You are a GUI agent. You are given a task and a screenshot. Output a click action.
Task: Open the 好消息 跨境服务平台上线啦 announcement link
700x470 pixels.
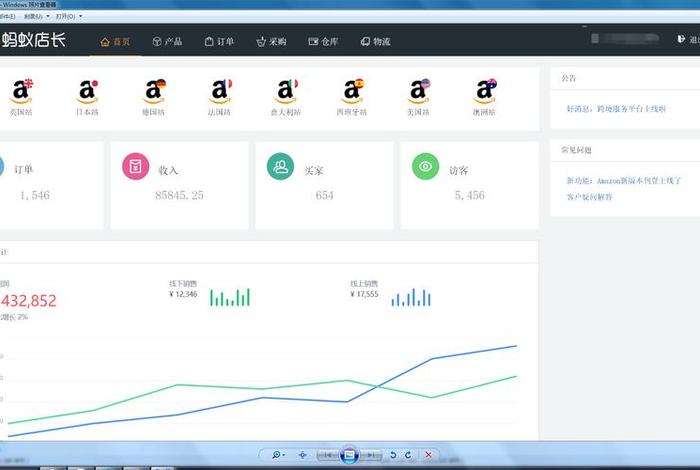click(x=616, y=109)
